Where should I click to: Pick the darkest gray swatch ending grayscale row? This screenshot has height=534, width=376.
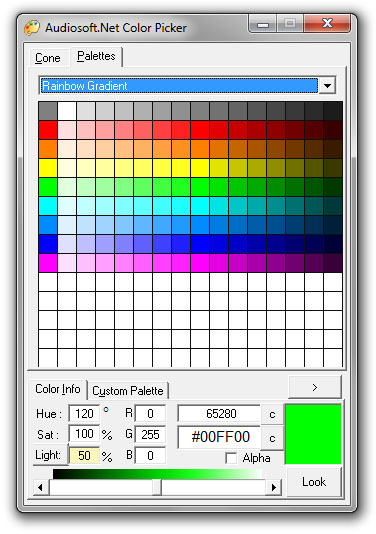coord(333,111)
